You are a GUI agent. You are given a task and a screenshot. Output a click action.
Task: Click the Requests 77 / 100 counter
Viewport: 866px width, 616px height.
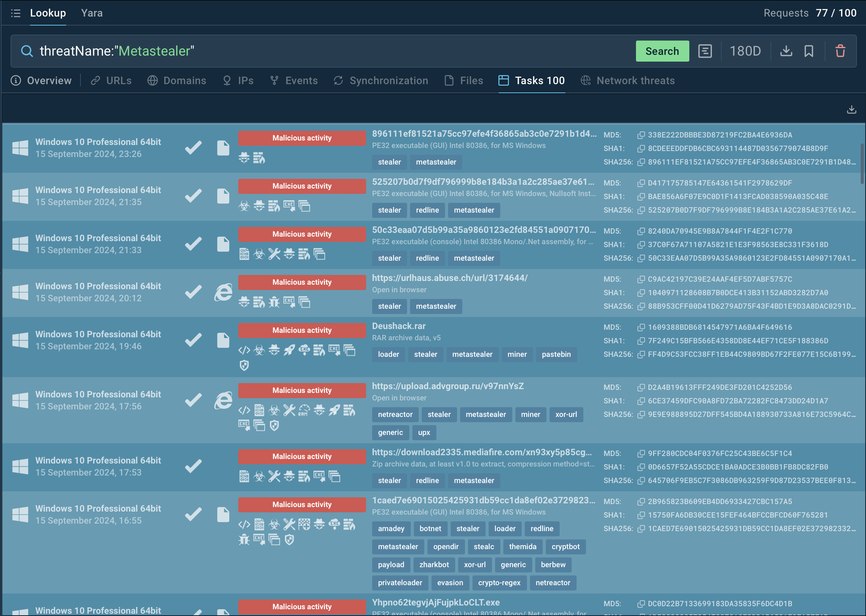coord(810,13)
